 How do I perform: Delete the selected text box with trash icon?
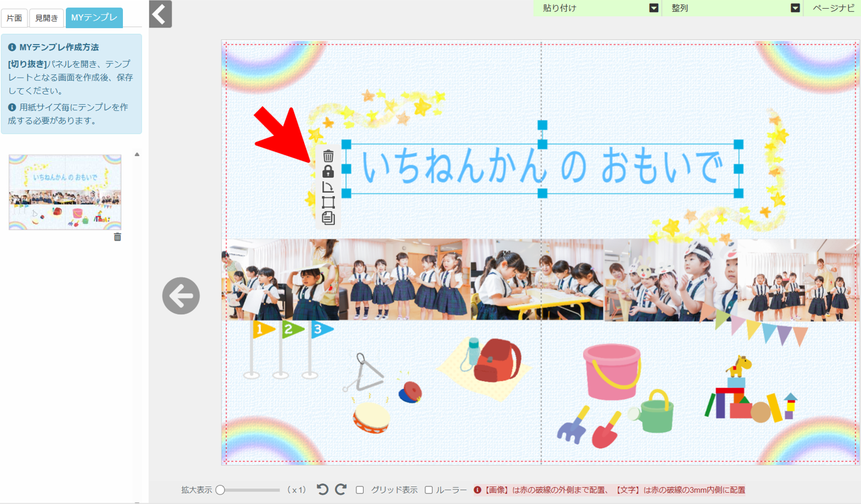[x=328, y=155]
